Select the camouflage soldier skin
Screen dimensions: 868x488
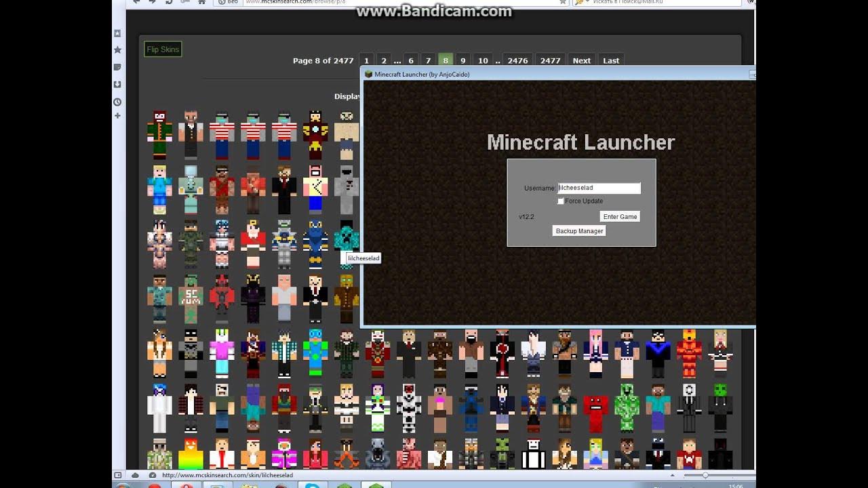tap(191, 244)
